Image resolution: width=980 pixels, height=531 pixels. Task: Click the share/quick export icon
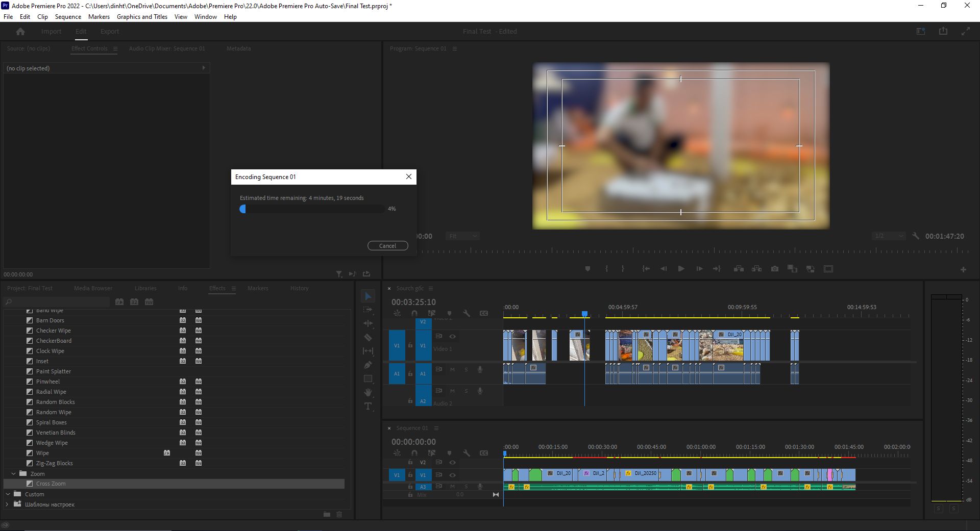tap(943, 31)
